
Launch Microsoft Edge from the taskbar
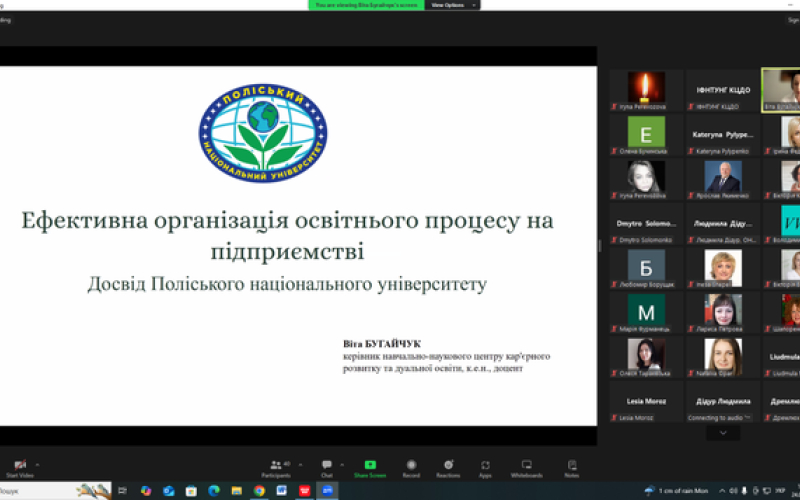coord(214,491)
